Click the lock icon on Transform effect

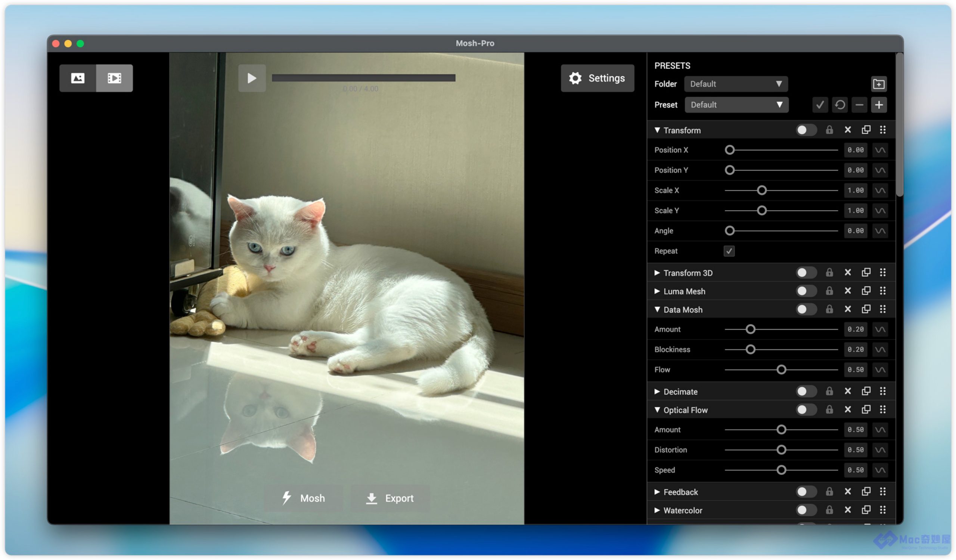(x=829, y=130)
